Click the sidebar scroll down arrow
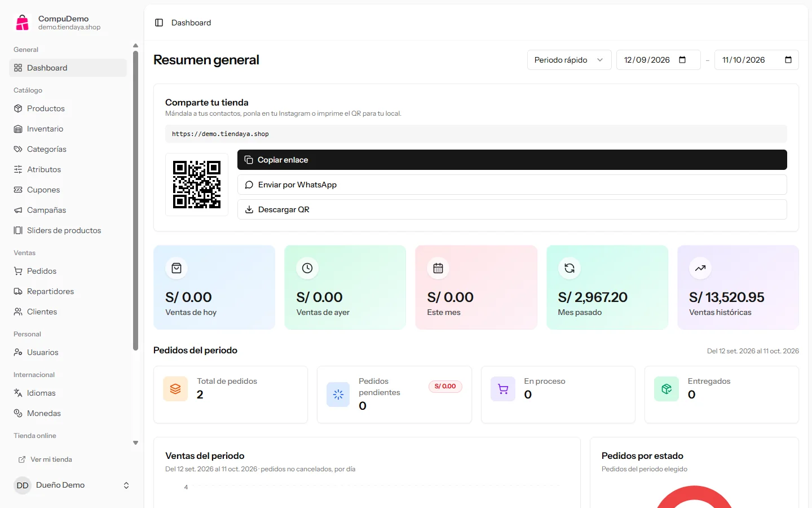812x508 pixels. [135, 443]
